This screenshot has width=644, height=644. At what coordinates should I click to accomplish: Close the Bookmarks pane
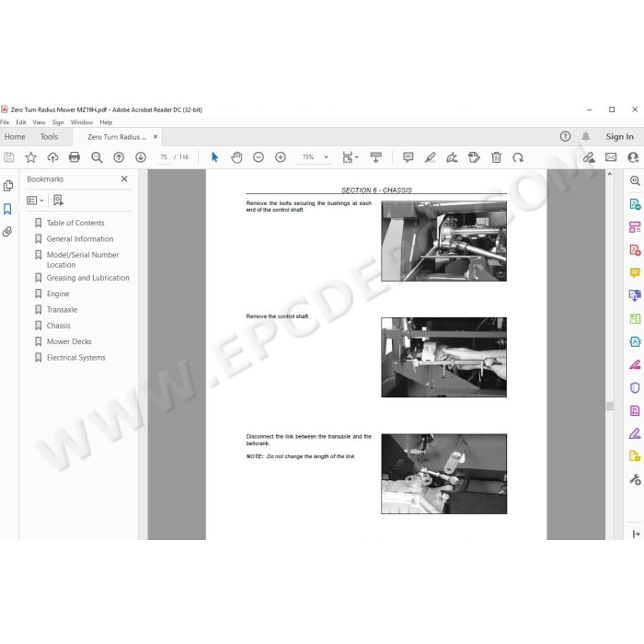(124, 178)
